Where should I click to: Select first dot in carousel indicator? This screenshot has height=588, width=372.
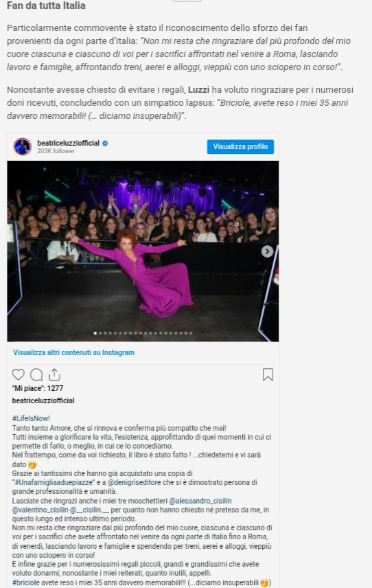(95, 333)
